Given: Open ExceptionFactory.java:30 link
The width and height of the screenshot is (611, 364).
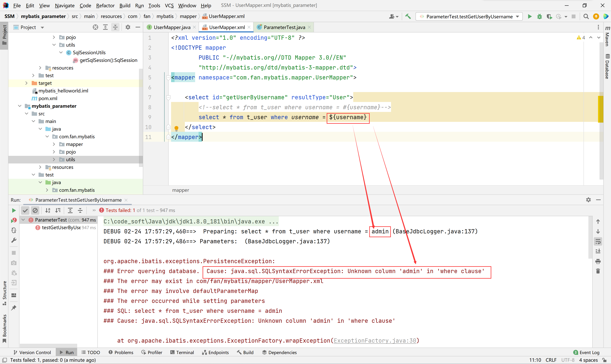Looking at the screenshot, I should [375, 341].
